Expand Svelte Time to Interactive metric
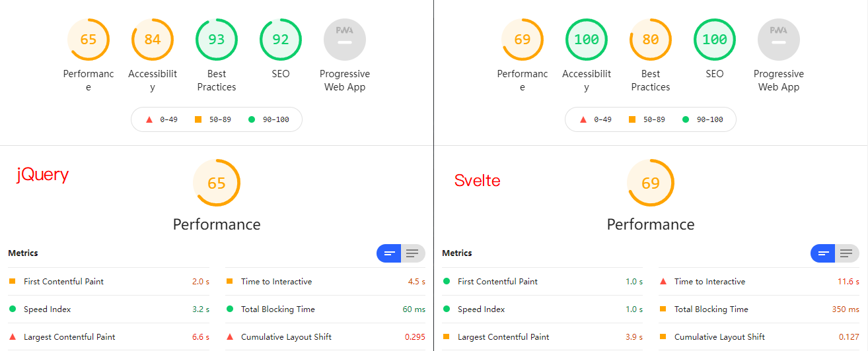Viewport: 868px width, 351px height. [760, 282]
